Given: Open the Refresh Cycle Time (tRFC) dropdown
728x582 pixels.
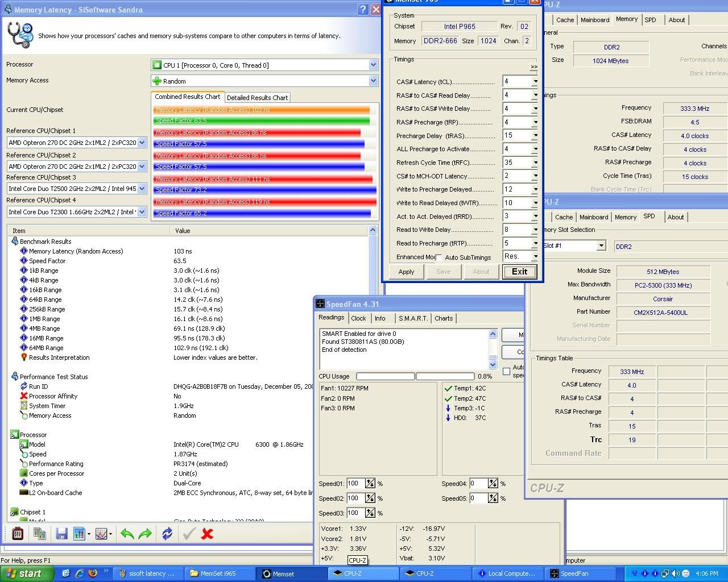Looking at the screenshot, I should tap(535, 163).
